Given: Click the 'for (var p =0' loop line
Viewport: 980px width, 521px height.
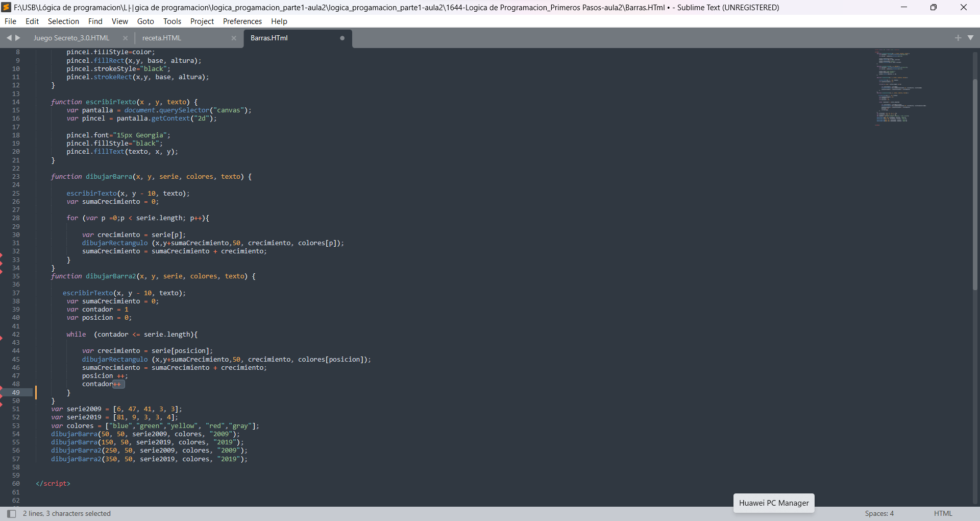Looking at the screenshot, I should 138,218.
